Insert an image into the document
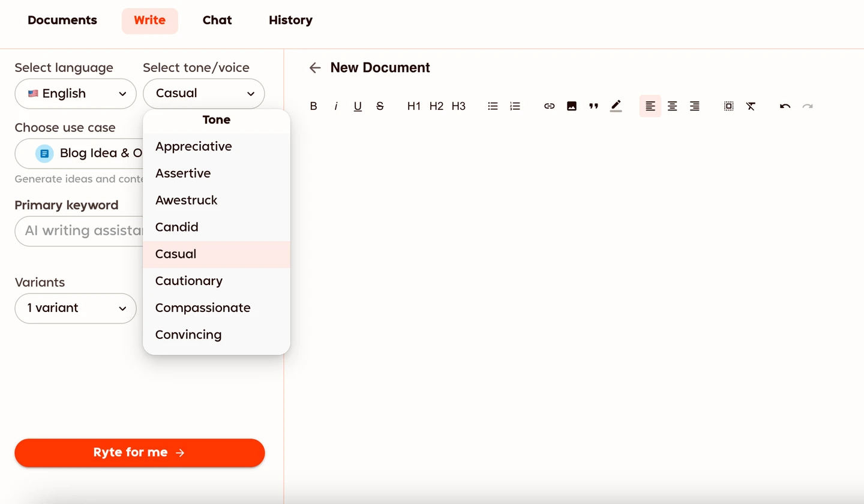The image size is (864, 504). point(571,106)
